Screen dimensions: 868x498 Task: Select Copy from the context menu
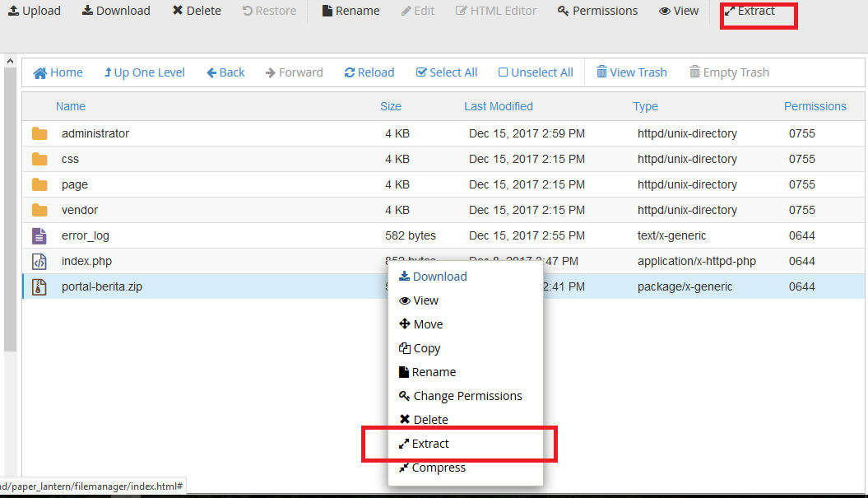tap(426, 348)
